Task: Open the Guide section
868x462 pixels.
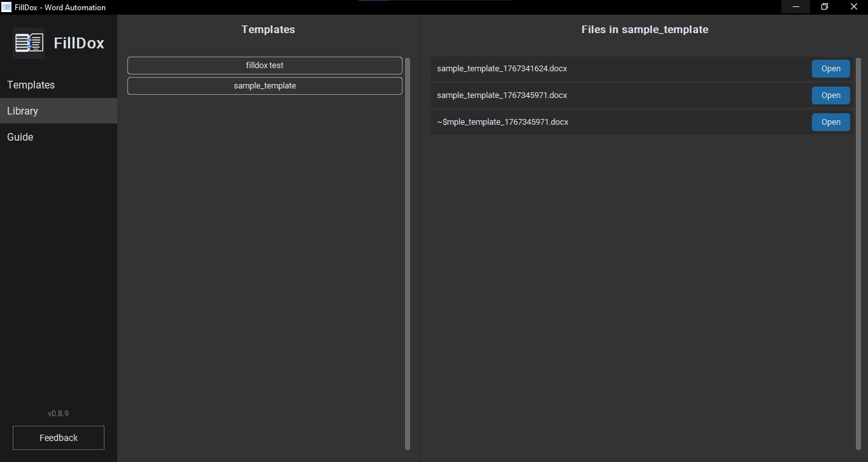Action: pyautogui.click(x=20, y=137)
